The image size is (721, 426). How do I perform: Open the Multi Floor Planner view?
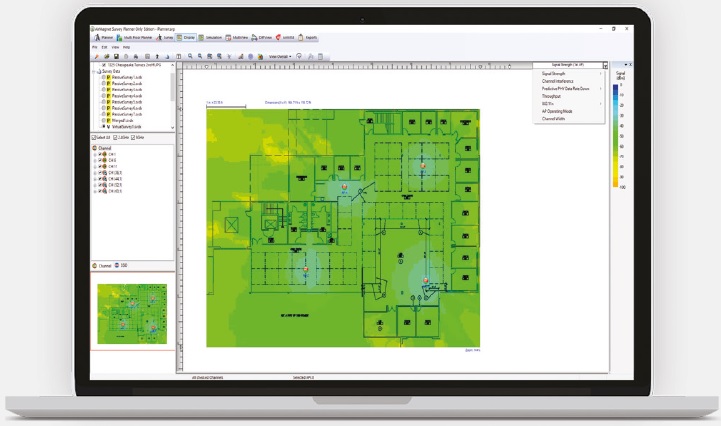pyautogui.click(x=136, y=38)
